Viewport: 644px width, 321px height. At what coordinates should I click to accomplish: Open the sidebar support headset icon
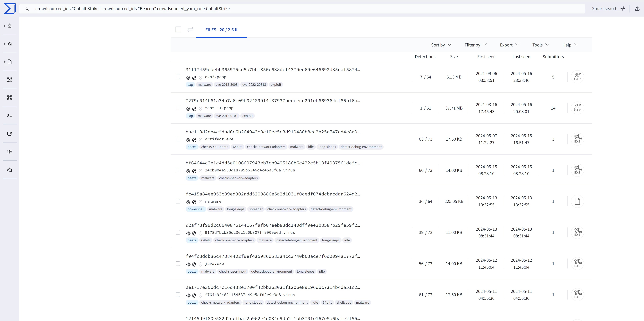coord(10,170)
